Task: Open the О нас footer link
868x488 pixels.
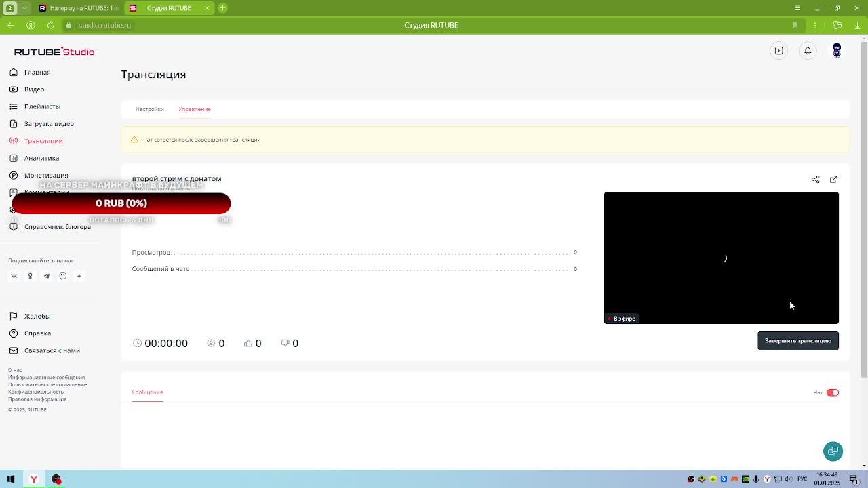Action: pos(15,370)
